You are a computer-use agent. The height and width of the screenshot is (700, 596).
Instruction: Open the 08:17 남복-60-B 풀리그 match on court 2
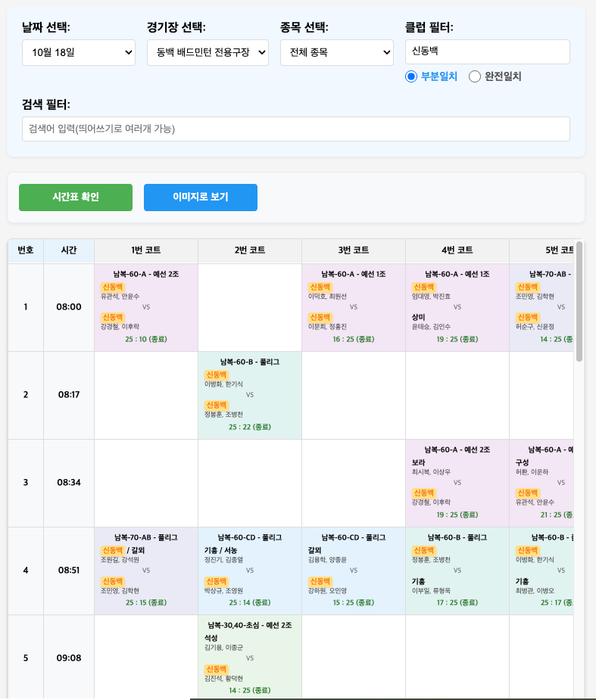pos(249,395)
